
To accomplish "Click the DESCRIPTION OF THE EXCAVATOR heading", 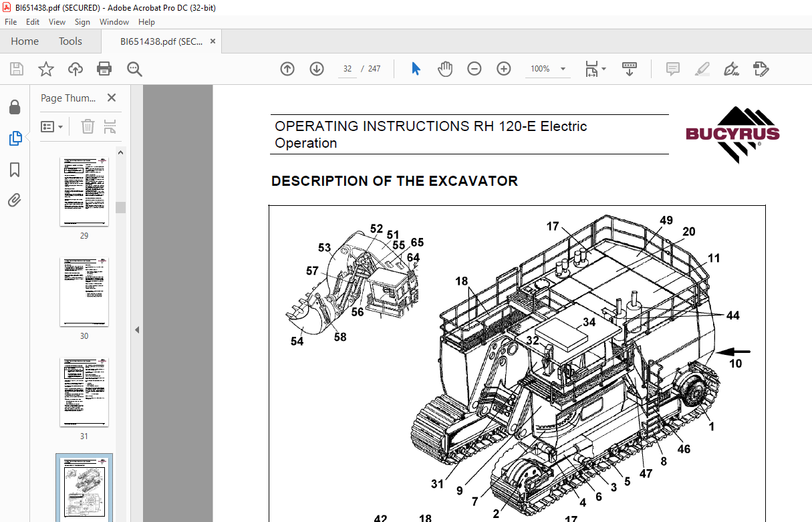I will [x=394, y=181].
